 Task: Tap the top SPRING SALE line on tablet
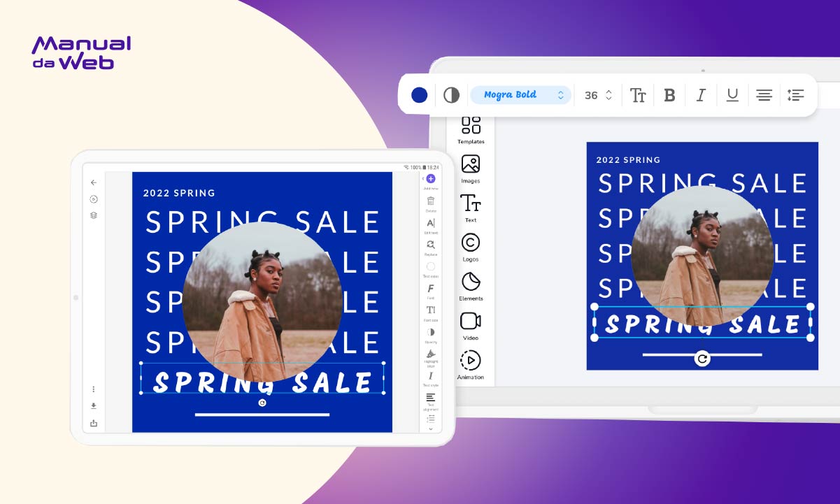[x=262, y=222]
